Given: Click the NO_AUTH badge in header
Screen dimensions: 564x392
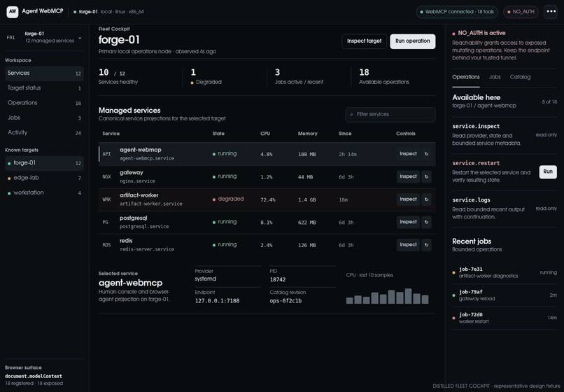Looking at the screenshot, I should pos(521,12).
